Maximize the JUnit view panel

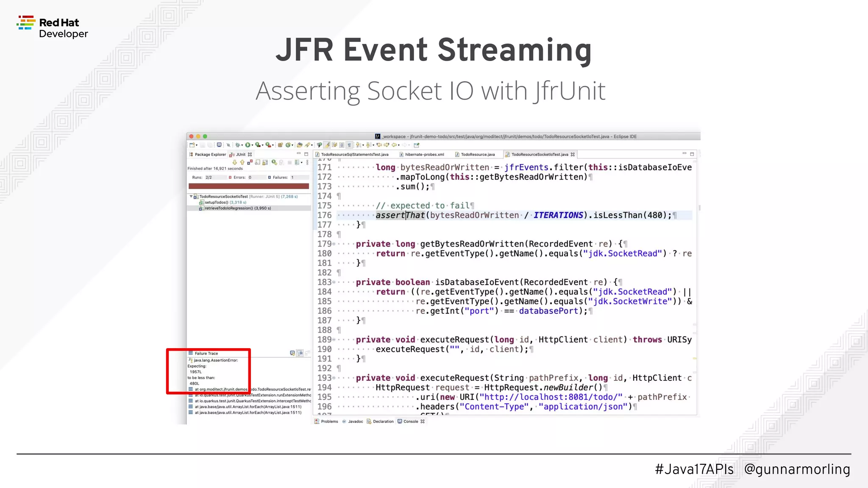coord(306,154)
